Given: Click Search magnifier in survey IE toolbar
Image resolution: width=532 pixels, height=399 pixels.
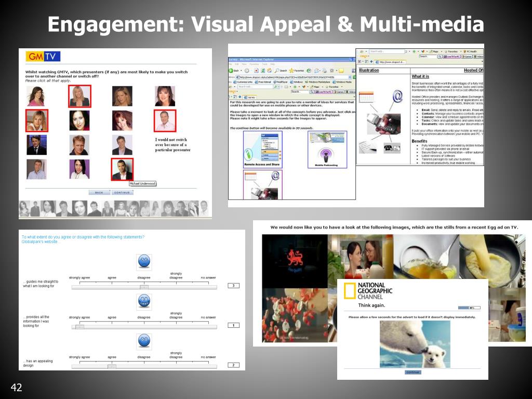Looking at the screenshot, I should 277,71.
